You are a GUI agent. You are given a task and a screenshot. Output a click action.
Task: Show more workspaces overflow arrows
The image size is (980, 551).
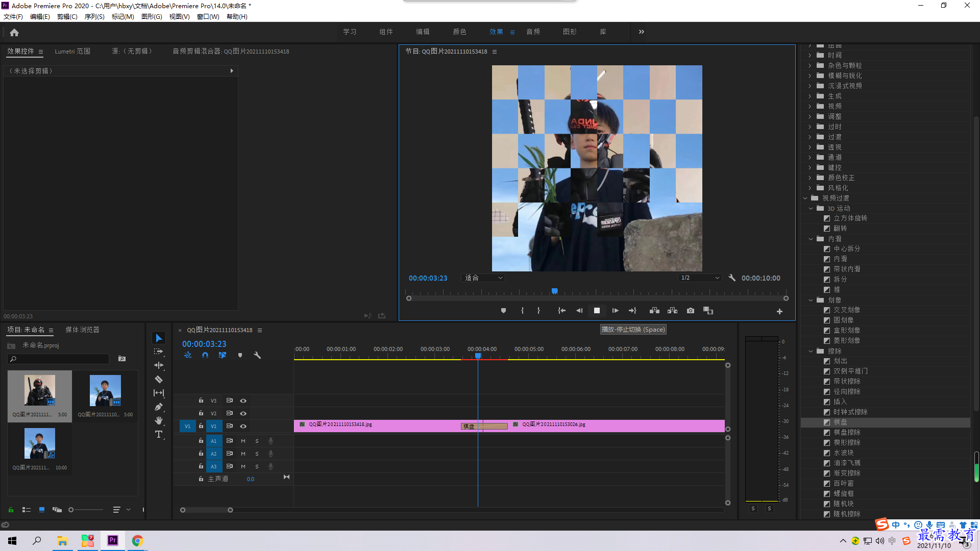pos(642,32)
